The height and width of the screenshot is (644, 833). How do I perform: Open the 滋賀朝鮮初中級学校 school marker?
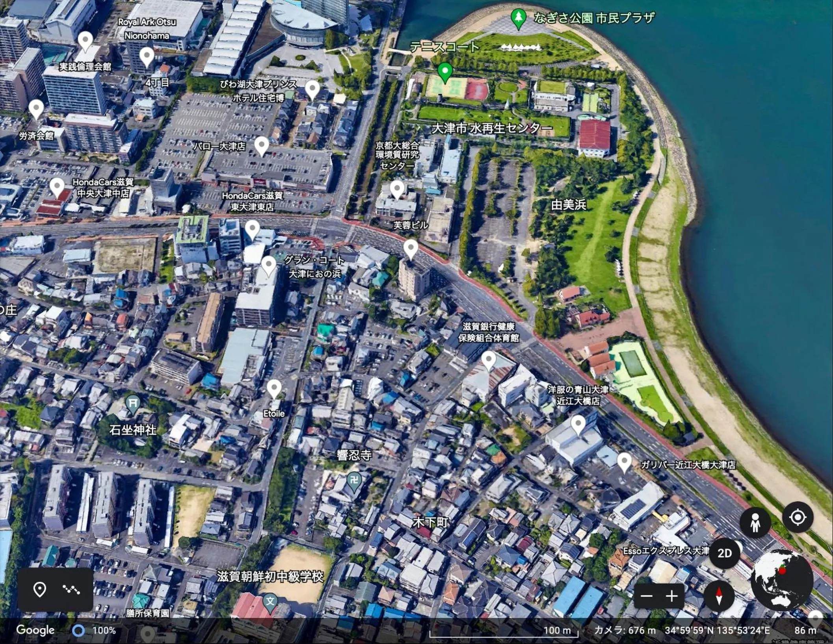(x=270, y=602)
